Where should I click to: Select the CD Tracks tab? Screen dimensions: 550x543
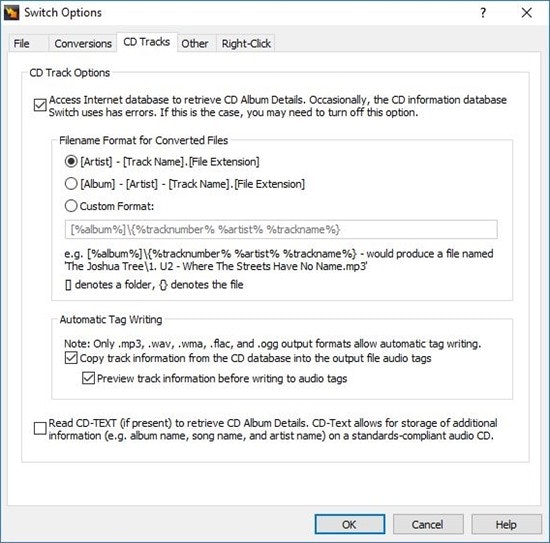[147, 42]
